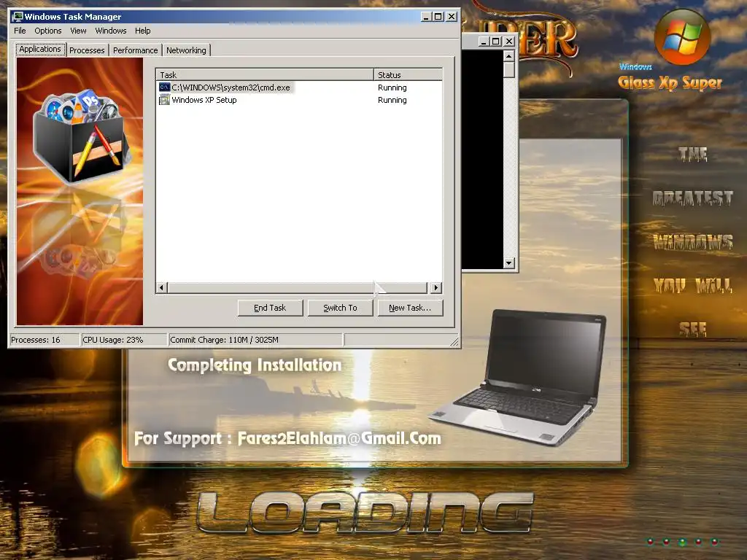Click the cmd window scroll up arrow

click(x=508, y=56)
